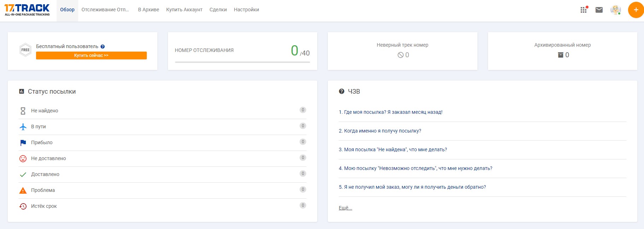
Task: Click the red sad face Не доставлено icon
Action: tap(23, 159)
